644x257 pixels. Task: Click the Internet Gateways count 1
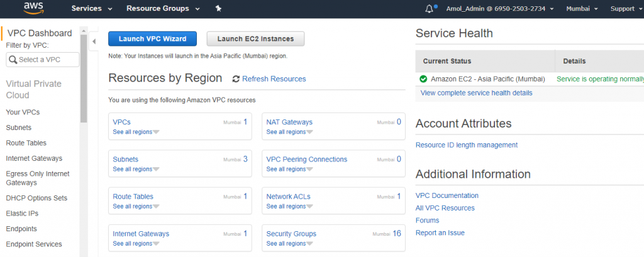[245, 233]
